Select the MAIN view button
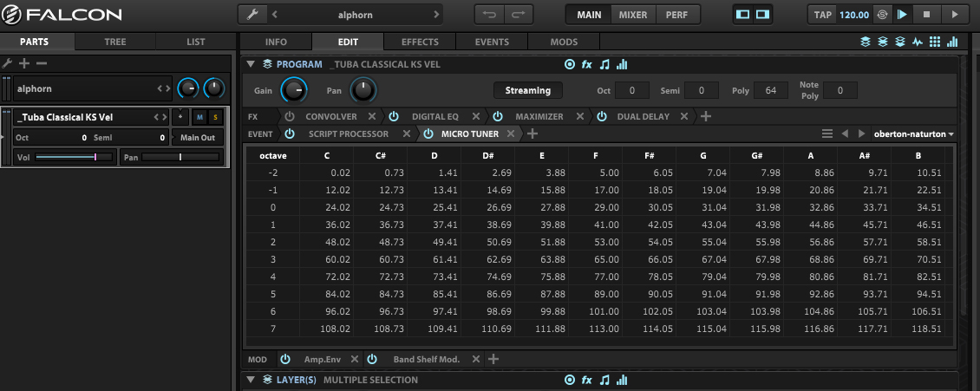 pyautogui.click(x=589, y=15)
